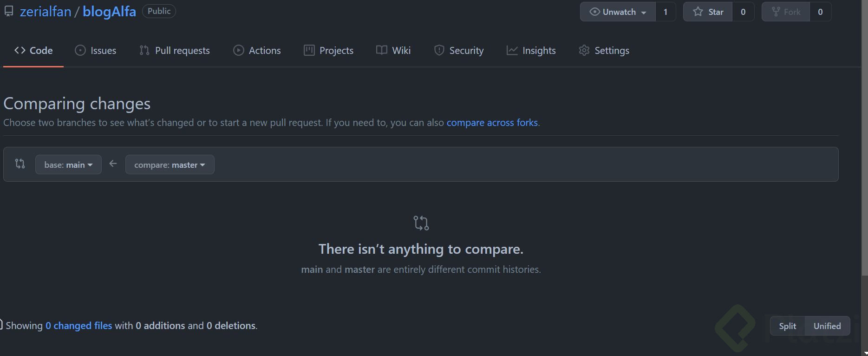Screen dimensions: 868x356
Task: Switch to the Code tab
Action: 33,50
